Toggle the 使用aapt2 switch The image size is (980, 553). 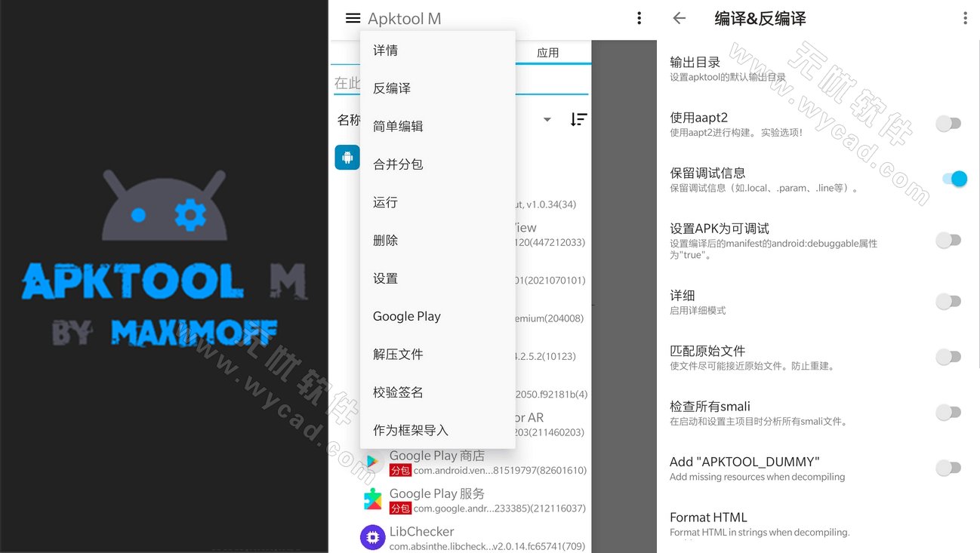click(948, 124)
